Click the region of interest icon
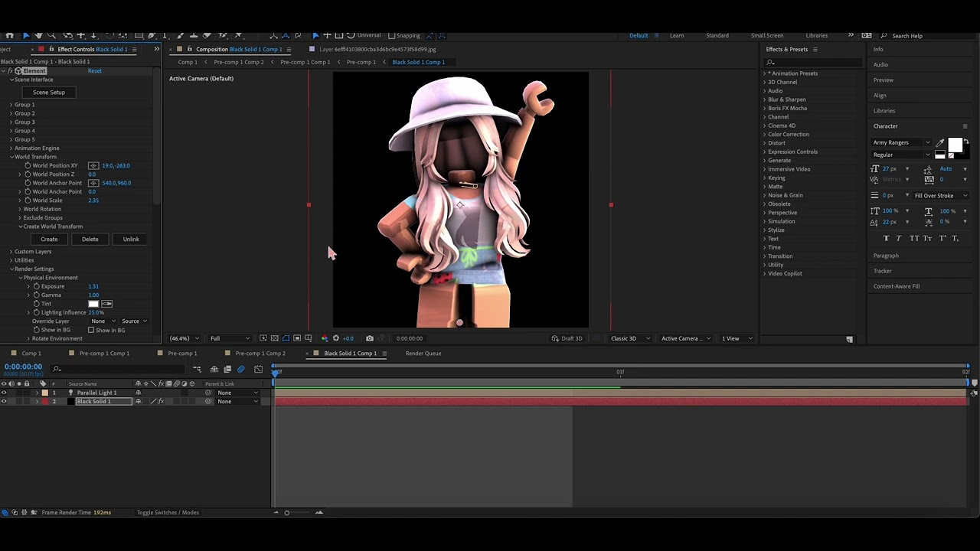 (297, 338)
